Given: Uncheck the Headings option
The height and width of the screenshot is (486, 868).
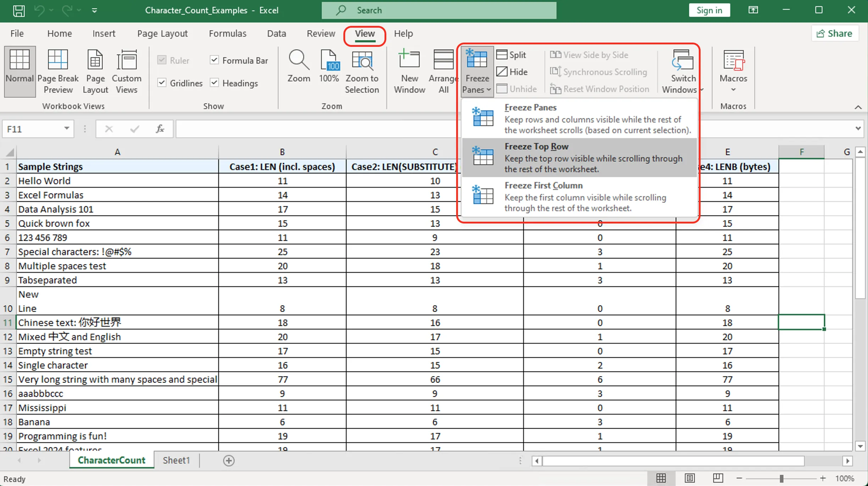Looking at the screenshot, I should pos(214,83).
